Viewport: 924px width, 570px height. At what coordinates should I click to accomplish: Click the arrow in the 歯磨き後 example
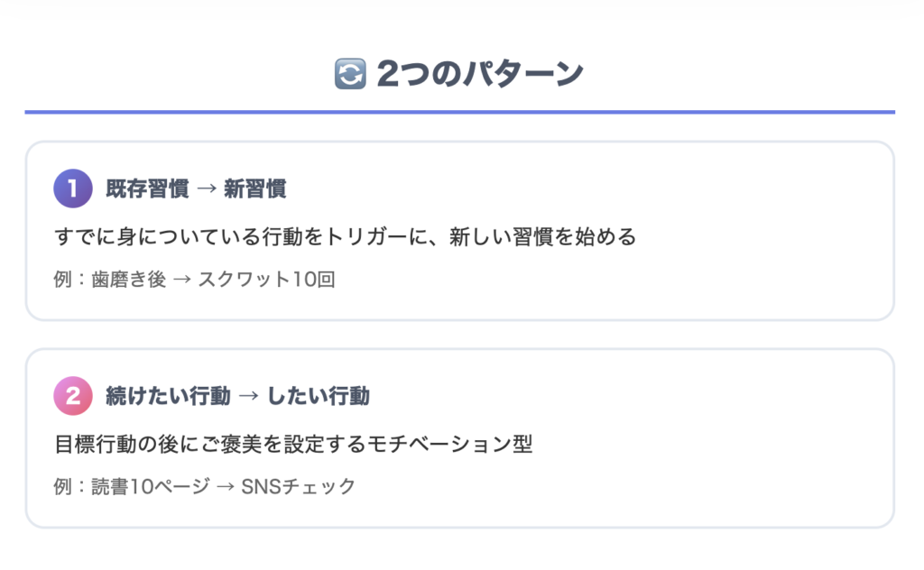tap(182, 279)
